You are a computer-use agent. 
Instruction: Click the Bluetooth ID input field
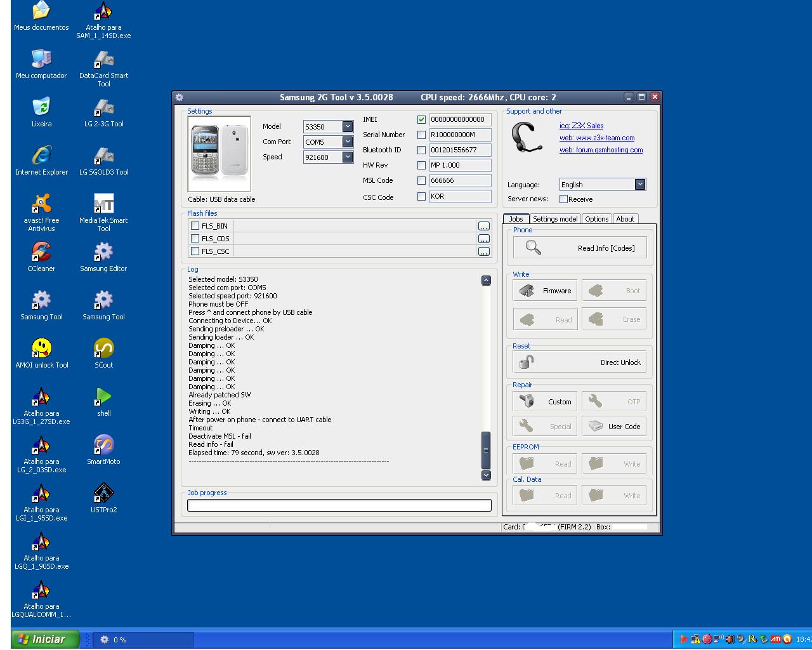[460, 150]
